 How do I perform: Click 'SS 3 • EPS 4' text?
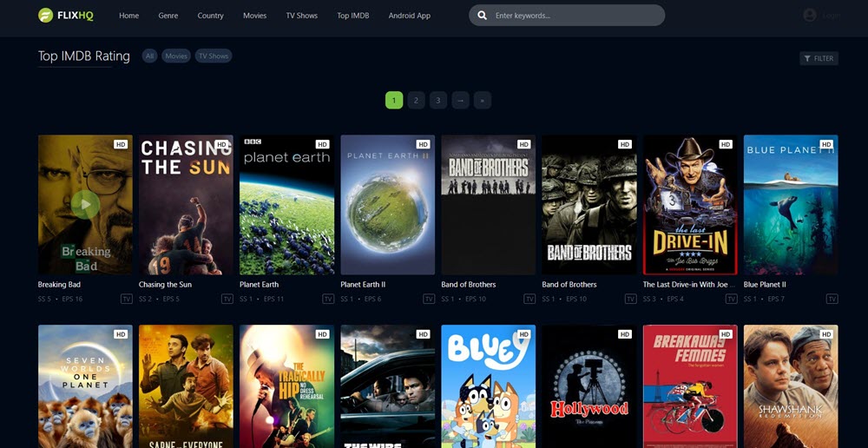663,299
